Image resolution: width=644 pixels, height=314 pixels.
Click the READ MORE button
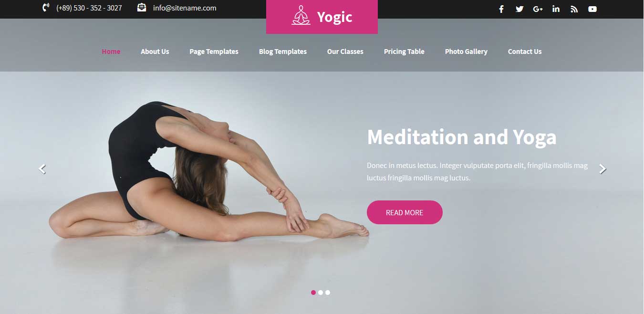(x=405, y=212)
